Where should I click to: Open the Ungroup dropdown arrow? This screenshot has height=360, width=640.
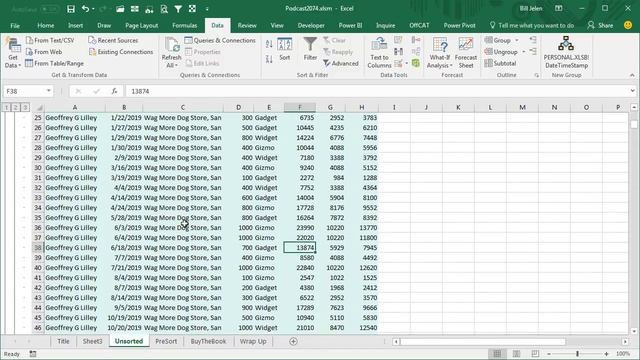click(524, 52)
